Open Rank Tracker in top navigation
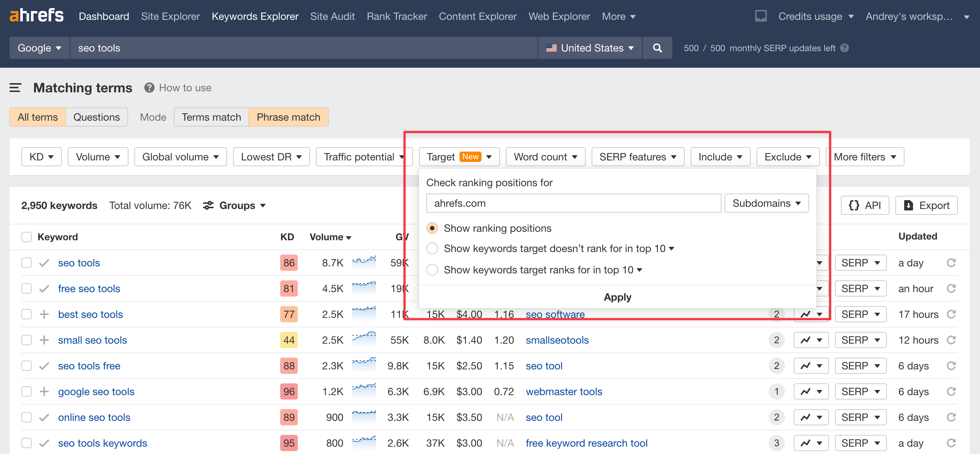 (396, 16)
